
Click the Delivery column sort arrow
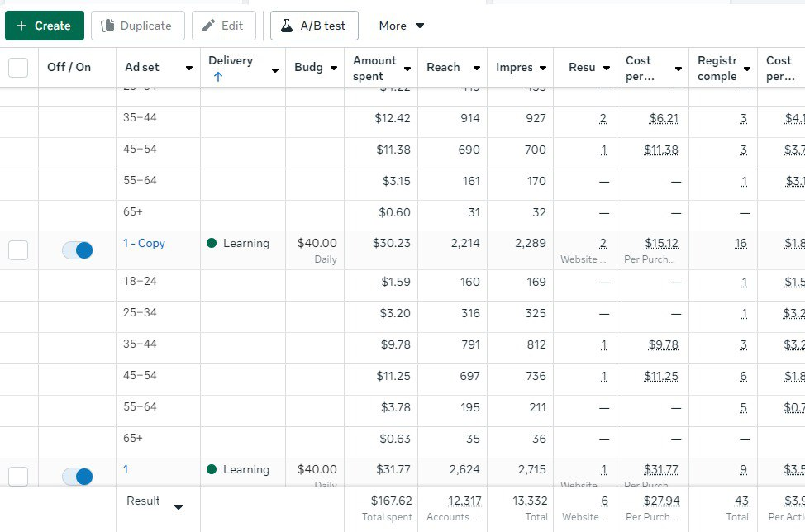point(218,77)
